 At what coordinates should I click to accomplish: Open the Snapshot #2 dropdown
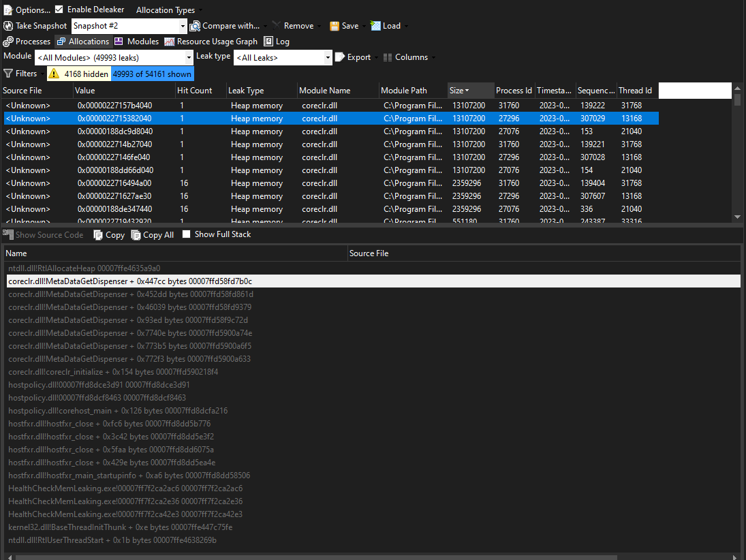(182, 26)
